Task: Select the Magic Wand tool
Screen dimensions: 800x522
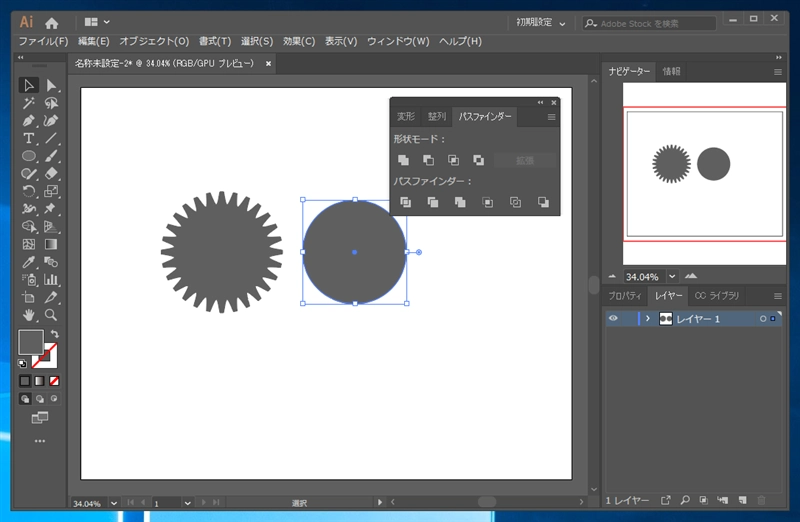Action: click(x=29, y=103)
